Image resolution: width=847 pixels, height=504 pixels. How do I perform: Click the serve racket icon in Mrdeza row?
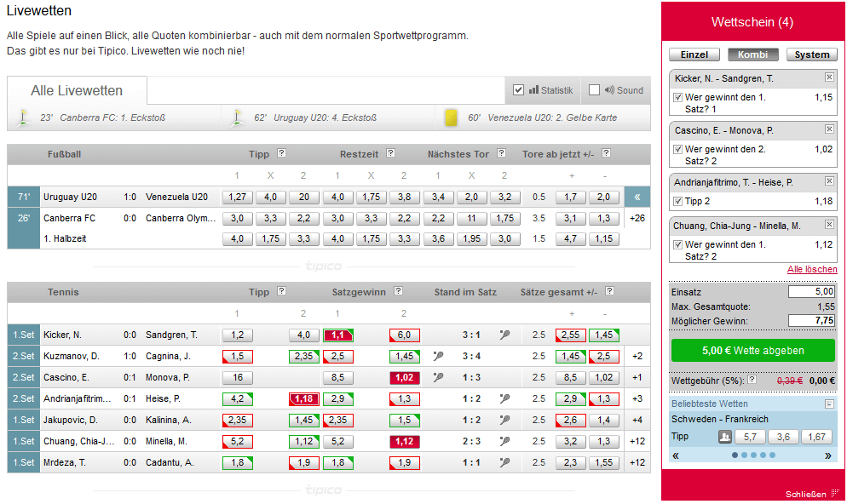click(505, 462)
